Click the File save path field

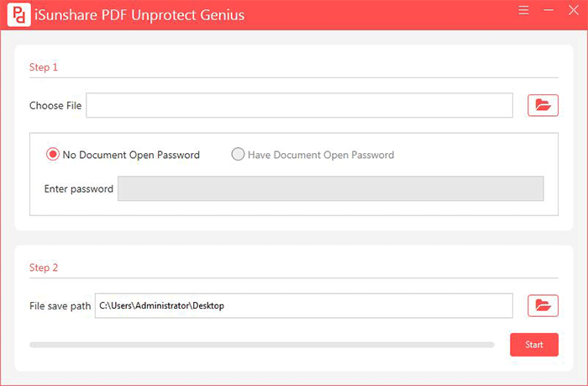coord(304,305)
